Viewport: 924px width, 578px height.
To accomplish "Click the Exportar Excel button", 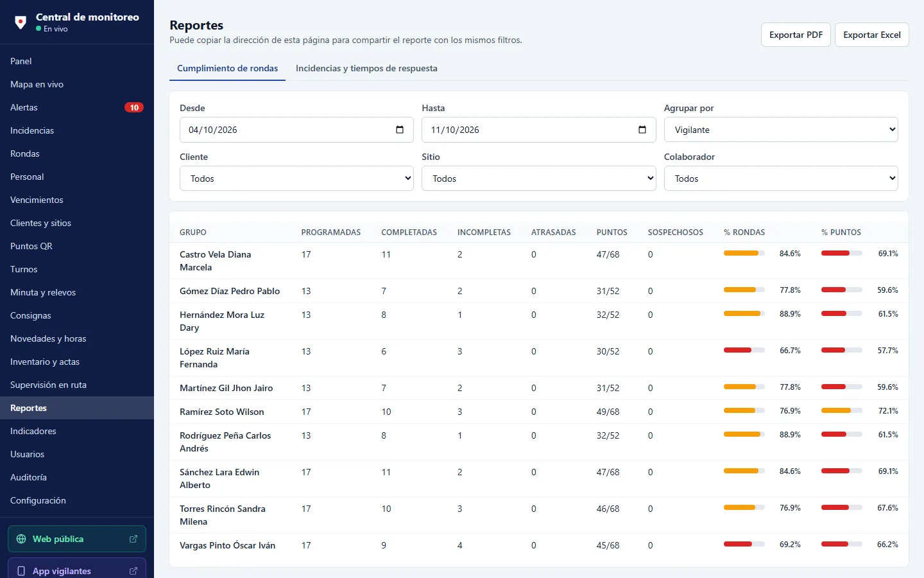I will (x=871, y=35).
